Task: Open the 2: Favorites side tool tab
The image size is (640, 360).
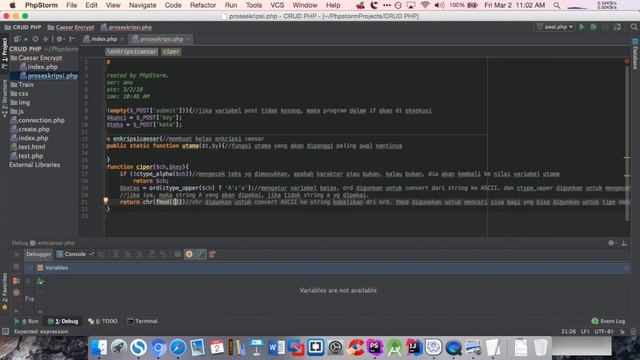Action: [4, 291]
